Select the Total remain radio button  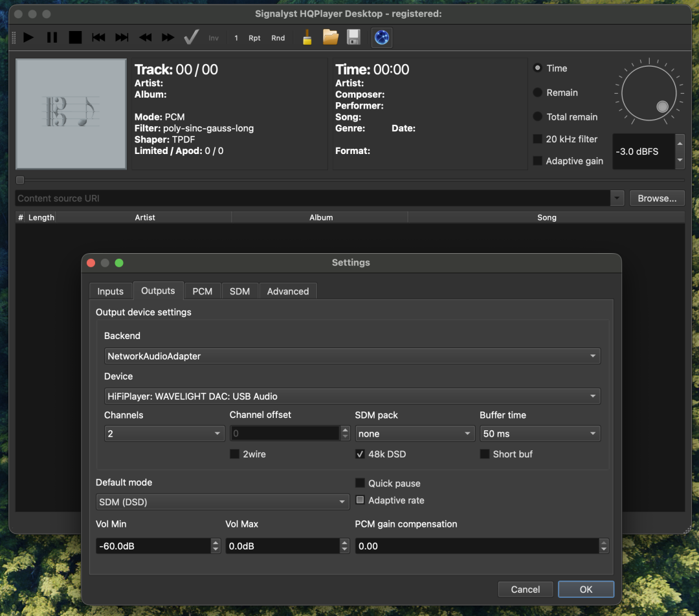coord(538,116)
